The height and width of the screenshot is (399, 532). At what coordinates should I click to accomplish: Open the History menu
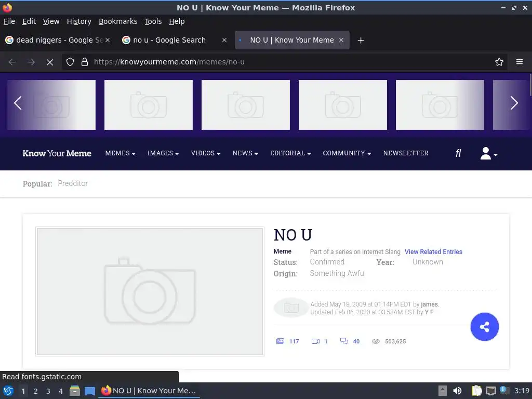(79, 21)
